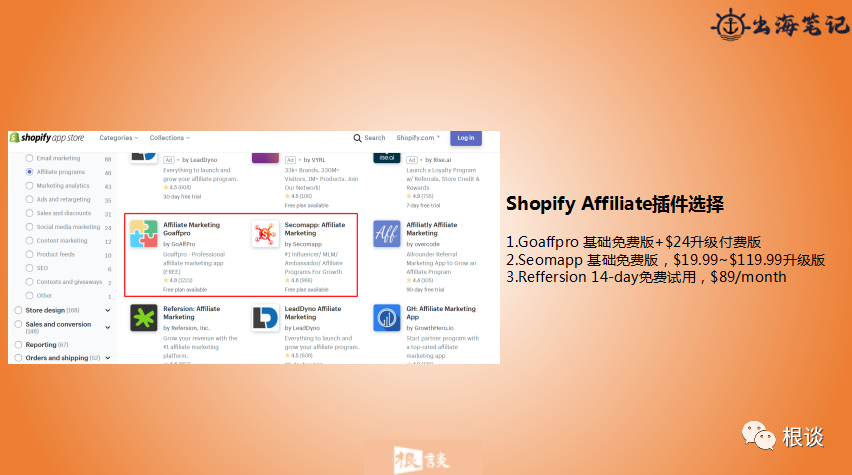Select Marketing analytics radio filter
Screen dimensions: 852x475
[29, 185]
